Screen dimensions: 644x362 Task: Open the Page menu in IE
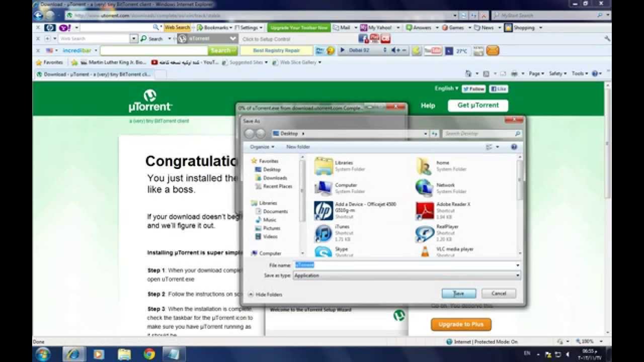point(536,73)
